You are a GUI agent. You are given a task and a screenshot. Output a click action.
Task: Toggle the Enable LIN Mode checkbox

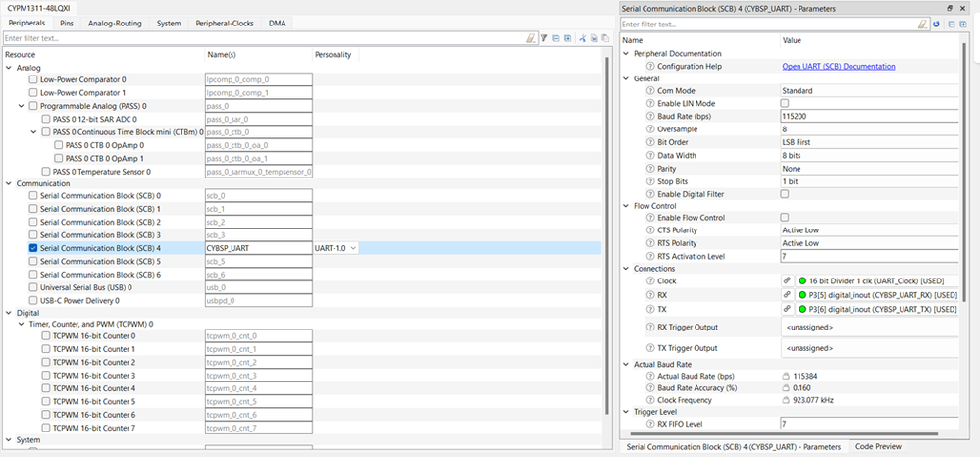(784, 103)
